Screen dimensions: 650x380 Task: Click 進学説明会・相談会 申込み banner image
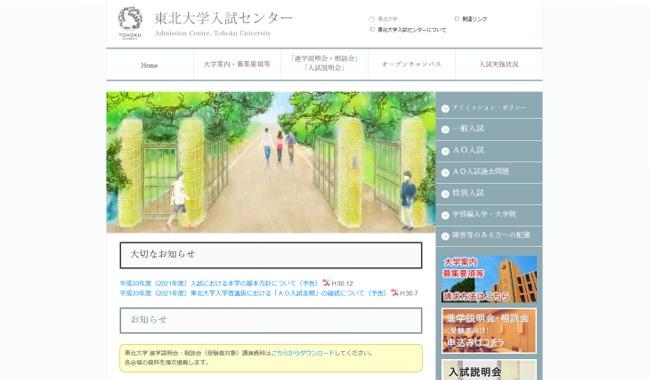click(489, 331)
